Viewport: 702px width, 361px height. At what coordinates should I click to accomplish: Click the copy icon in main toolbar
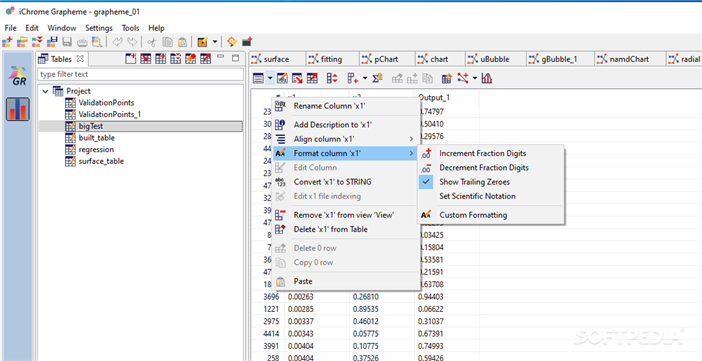coord(167,42)
